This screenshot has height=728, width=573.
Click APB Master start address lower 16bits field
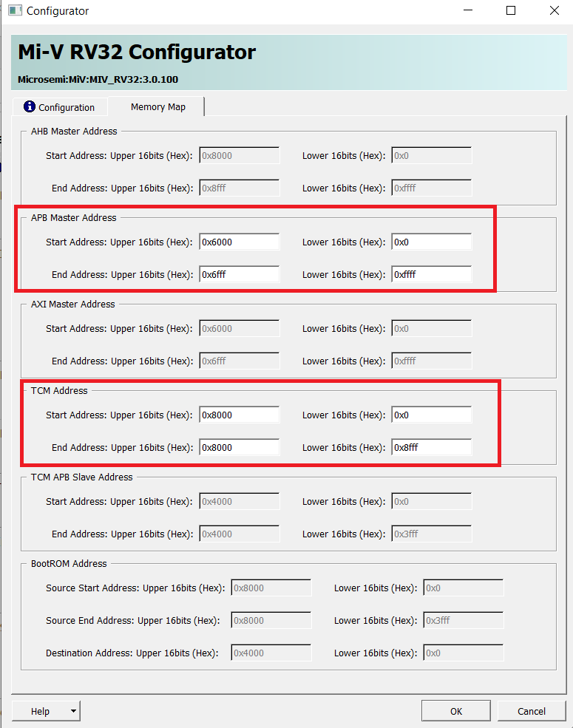click(x=431, y=242)
